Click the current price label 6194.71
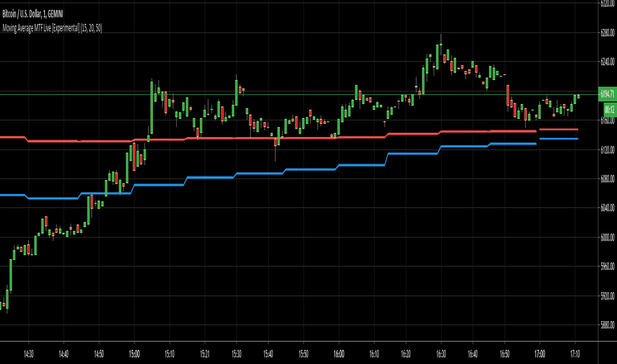This screenshot has height=364, width=617. coord(607,94)
